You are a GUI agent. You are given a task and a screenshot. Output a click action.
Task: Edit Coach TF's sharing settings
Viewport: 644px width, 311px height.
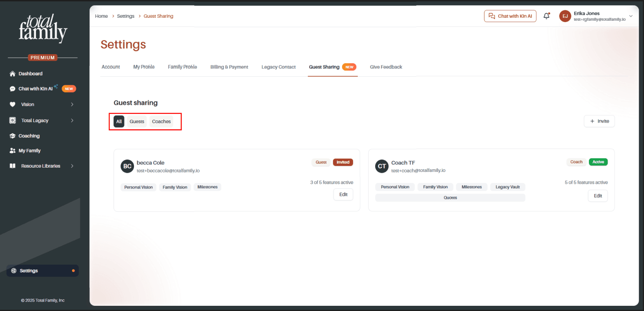(598, 196)
